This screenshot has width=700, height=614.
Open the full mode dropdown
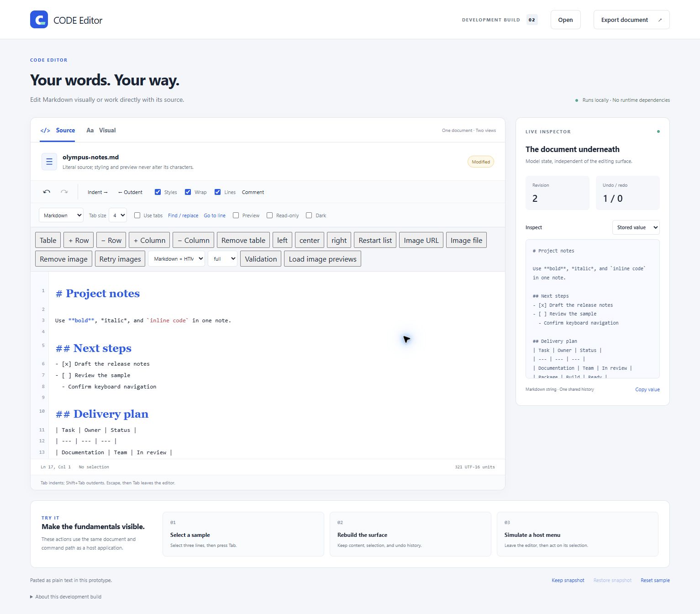[x=222, y=259]
